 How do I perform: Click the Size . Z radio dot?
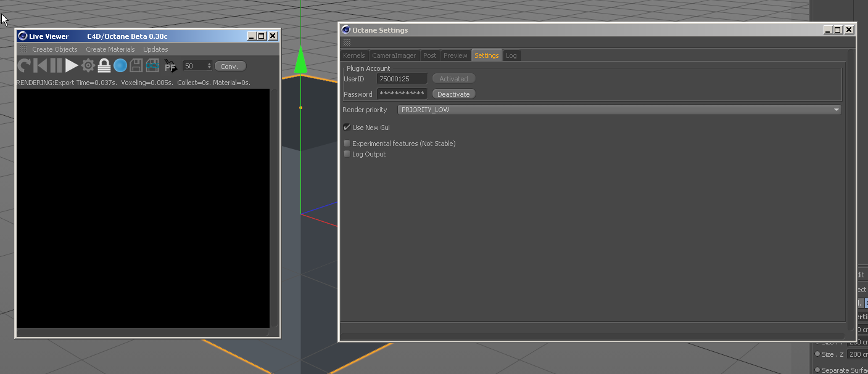point(817,354)
